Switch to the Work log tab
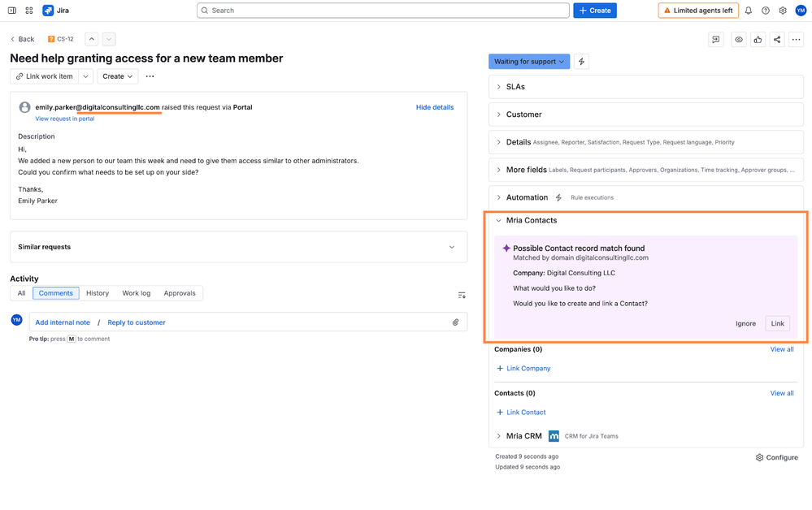This screenshot has height=510, width=812. click(137, 292)
